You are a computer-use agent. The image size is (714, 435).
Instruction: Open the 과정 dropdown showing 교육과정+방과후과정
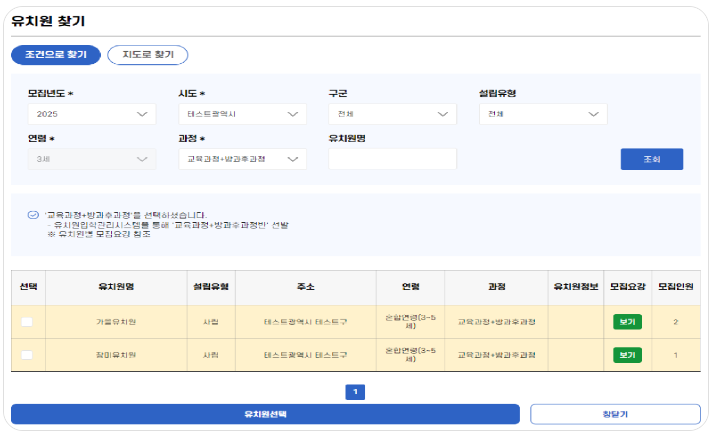pos(242,159)
